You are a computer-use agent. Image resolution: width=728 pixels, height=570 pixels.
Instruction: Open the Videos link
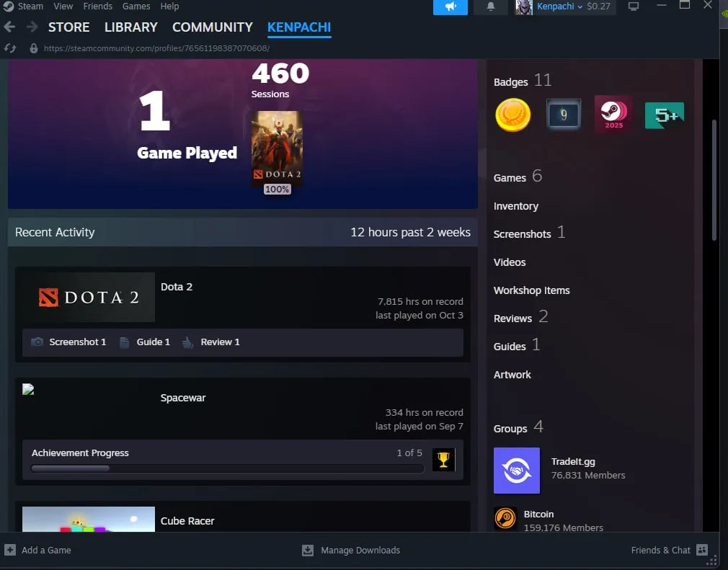pos(510,262)
